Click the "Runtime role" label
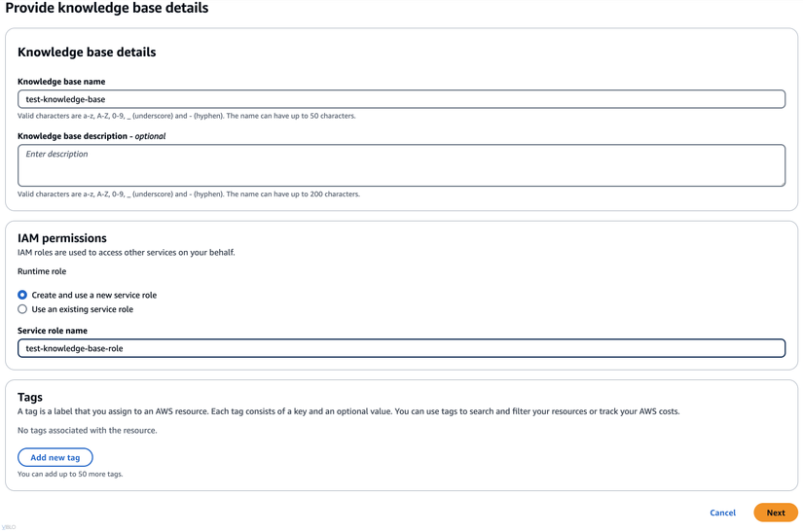The image size is (803, 532). pyautogui.click(x=42, y=271)
